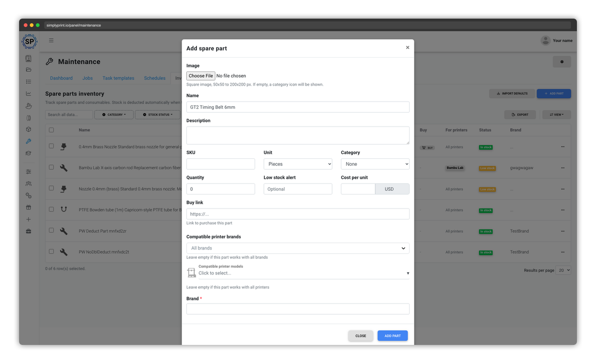Open the Category dropdown showing None
Image resolution: width=596 pixels, height=364 pixels.
tap(375, 164)
